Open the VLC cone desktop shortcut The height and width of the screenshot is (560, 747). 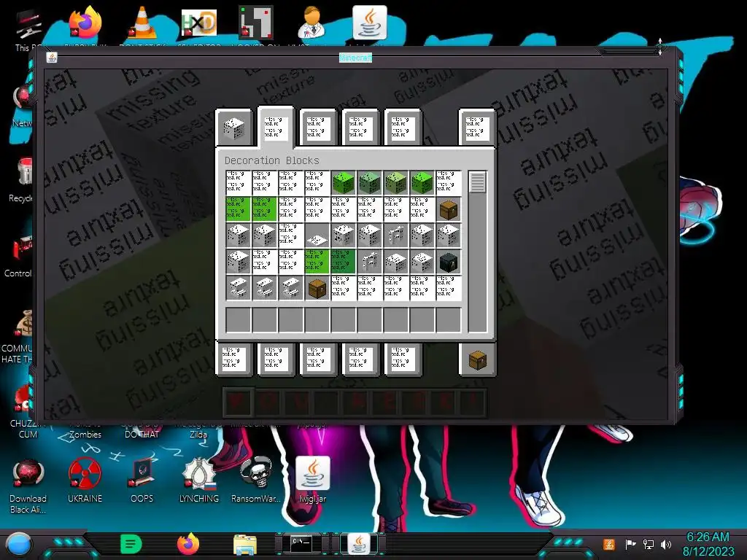click(142, 23)
